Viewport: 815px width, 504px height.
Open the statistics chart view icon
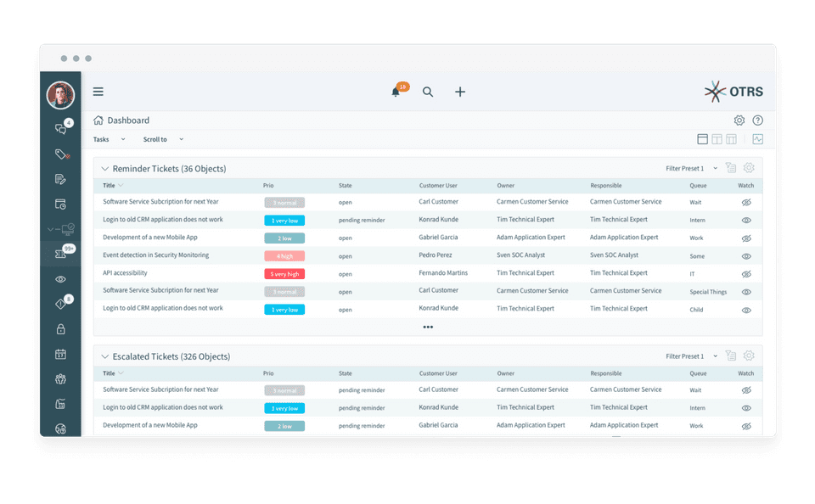pos(758,139)
